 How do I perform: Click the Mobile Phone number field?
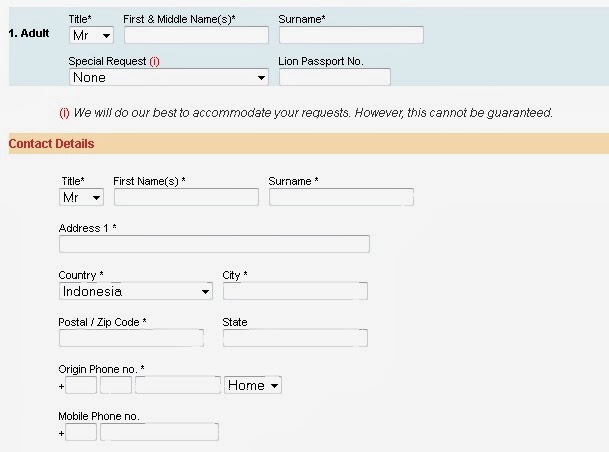(x=159, y=432)
